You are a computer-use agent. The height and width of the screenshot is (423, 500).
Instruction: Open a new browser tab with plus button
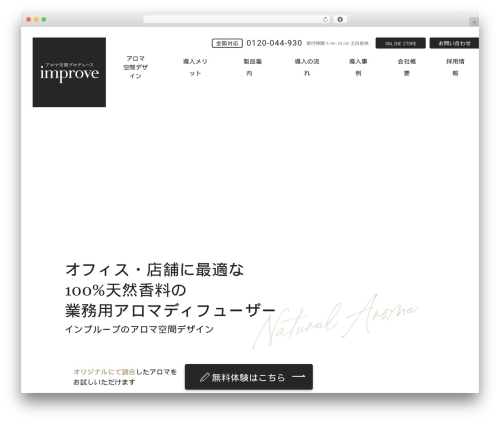[474, 22]
